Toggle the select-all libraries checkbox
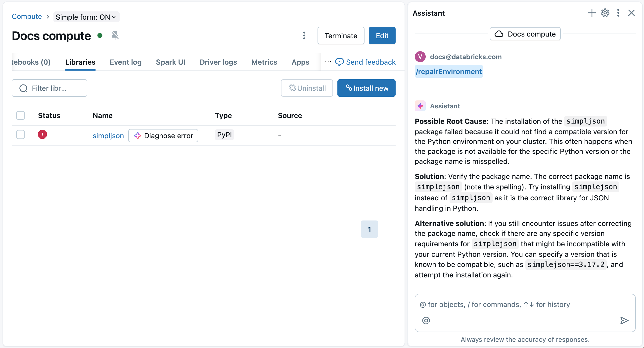This screenshot has height=348, width=644. click(20, 115)
